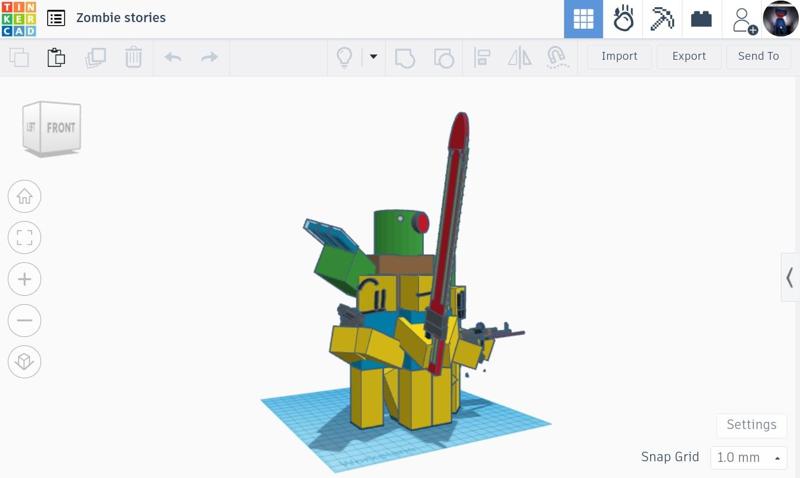Select the Paste clipboard icon

click(x=56, y=57)
